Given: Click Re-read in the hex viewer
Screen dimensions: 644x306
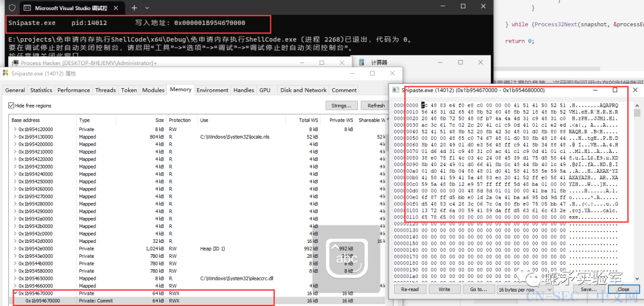Looking at the screenshot, I should 410,289.
